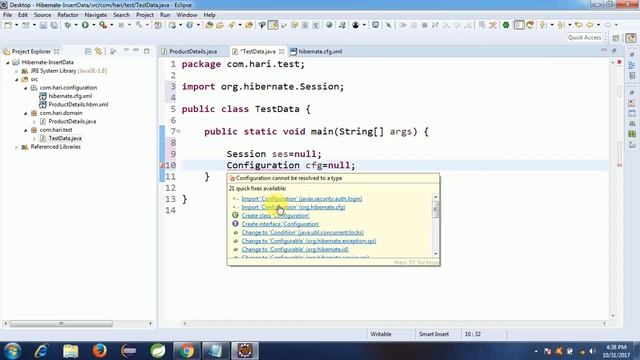Viewport: 640px width, 360px height.
Task: Open dropdown next to yellow Back arrow
Action: (598, 25)
